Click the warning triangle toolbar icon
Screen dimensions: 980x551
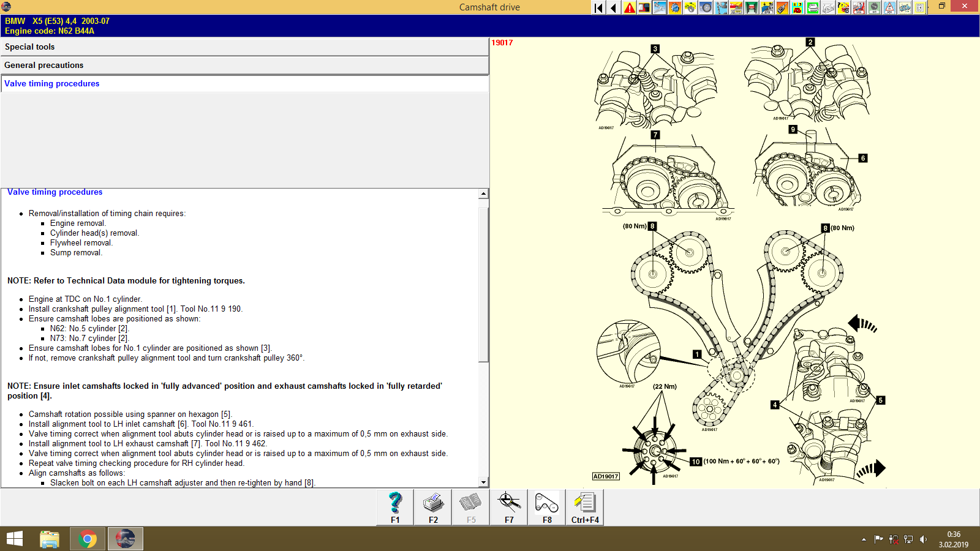point(628,8)
